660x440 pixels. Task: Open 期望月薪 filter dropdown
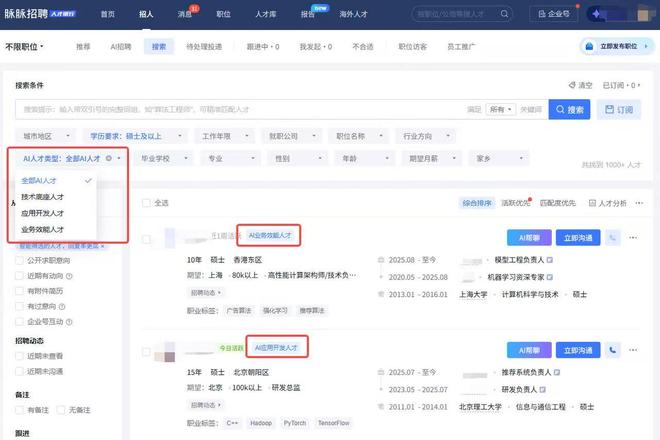click(x=432, y=158)
